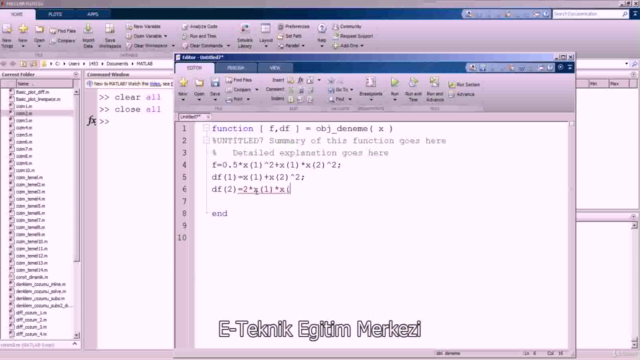Click the Import Data icon

pos(88,29)
